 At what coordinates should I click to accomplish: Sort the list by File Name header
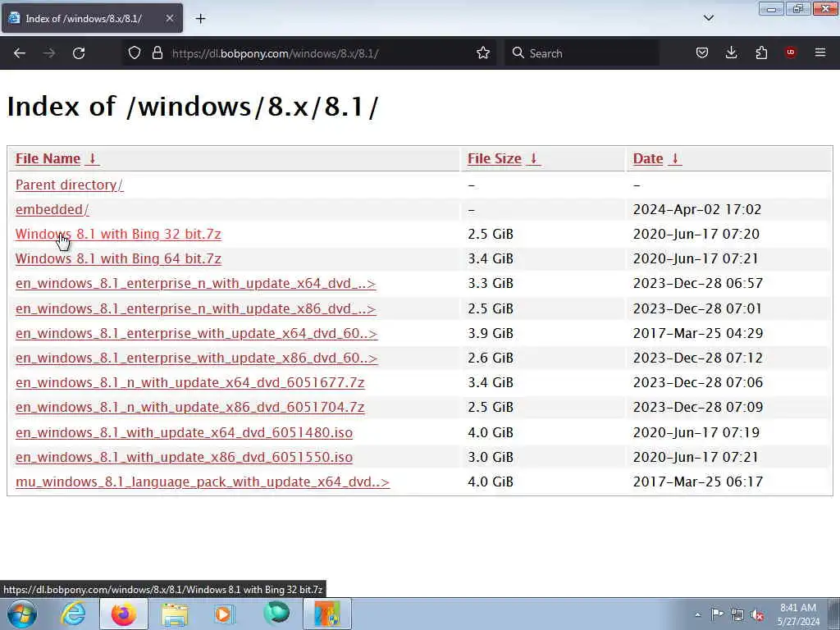57,158
